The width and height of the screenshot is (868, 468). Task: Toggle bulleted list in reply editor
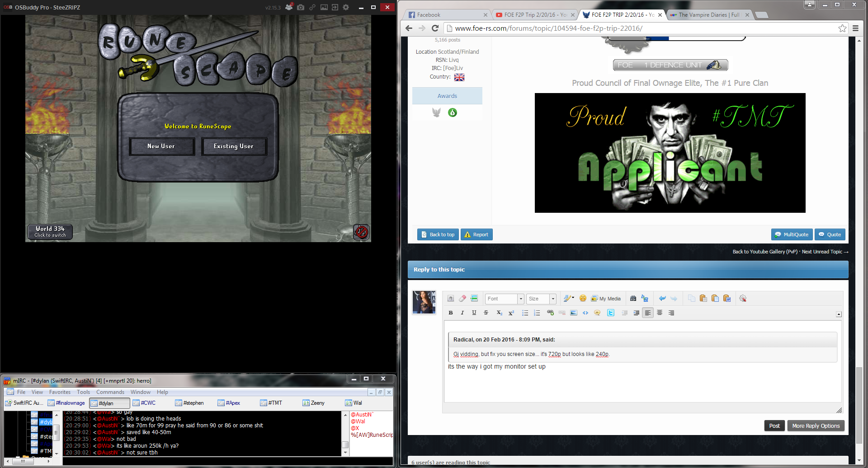click(525, 313)
